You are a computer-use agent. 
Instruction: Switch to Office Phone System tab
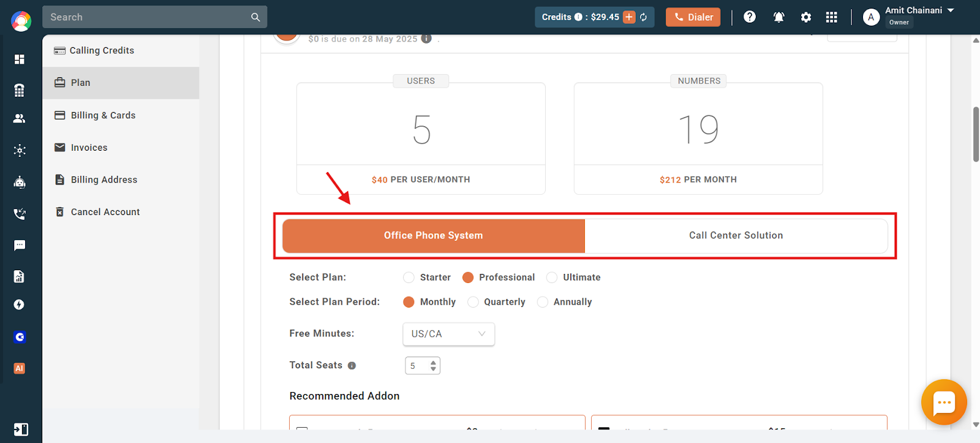[x=434, y=236]
